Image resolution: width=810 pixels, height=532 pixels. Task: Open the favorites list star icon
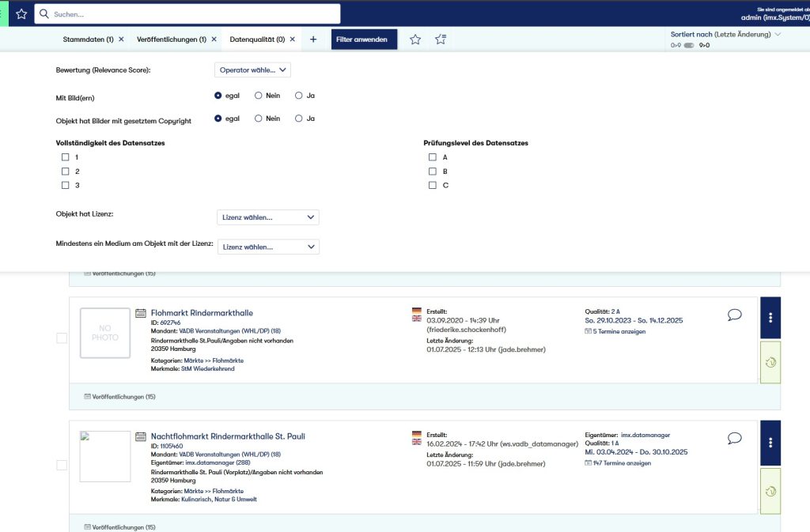click(x=441, y=40)
